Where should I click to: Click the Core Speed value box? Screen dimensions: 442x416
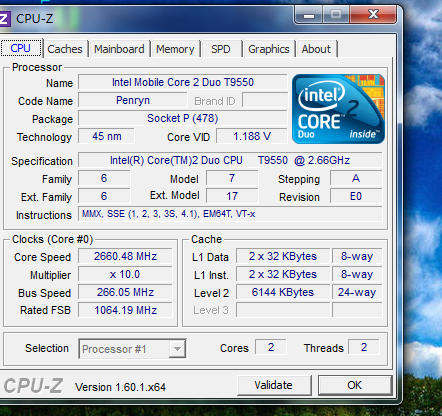tap(125, 256)
